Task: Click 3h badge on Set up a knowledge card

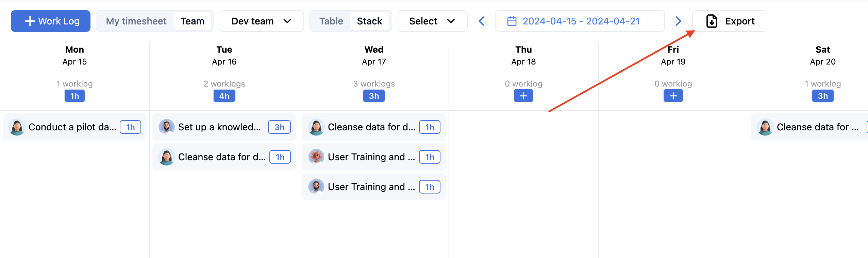Action: click(x=279, y=127)
